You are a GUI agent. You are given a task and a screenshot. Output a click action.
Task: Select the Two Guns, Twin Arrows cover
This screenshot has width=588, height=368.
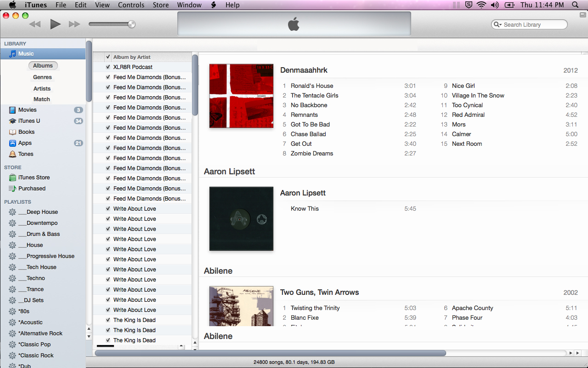[241, 306]
